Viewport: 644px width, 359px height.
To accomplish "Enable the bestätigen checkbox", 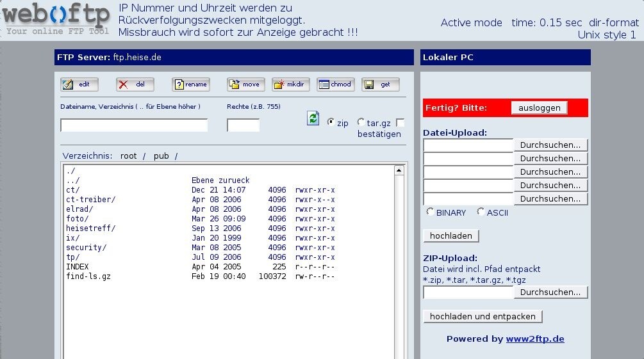I will tap(400, 122).
